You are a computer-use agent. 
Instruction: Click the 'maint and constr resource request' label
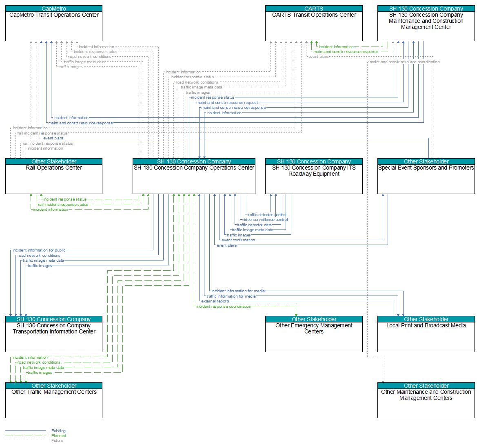227,103
